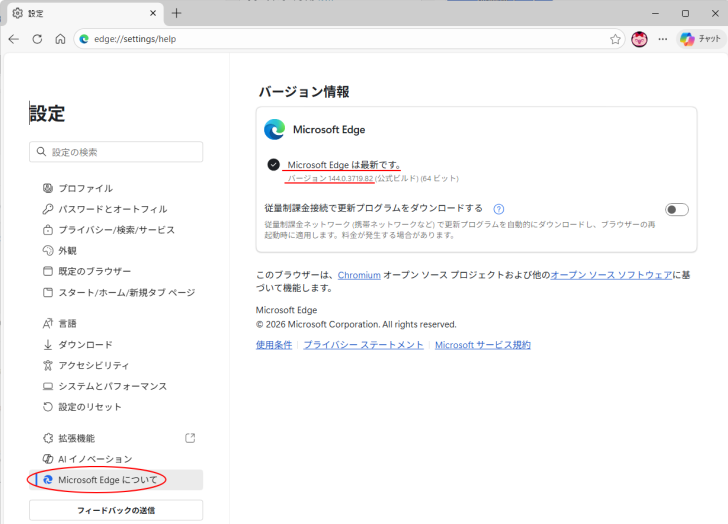The width and height of the screenshot is (728, 524).
Task: Open 設定のリセット page
Action: coord(116,407)
